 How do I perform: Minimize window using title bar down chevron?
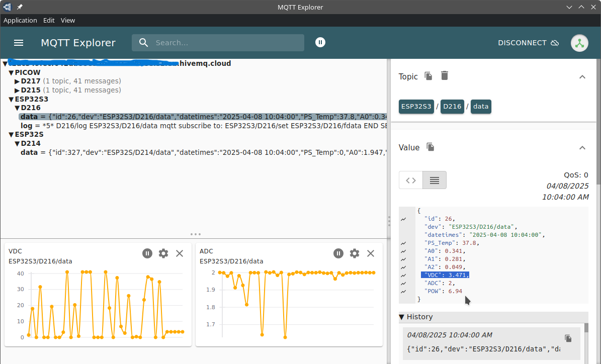point(569,7)
